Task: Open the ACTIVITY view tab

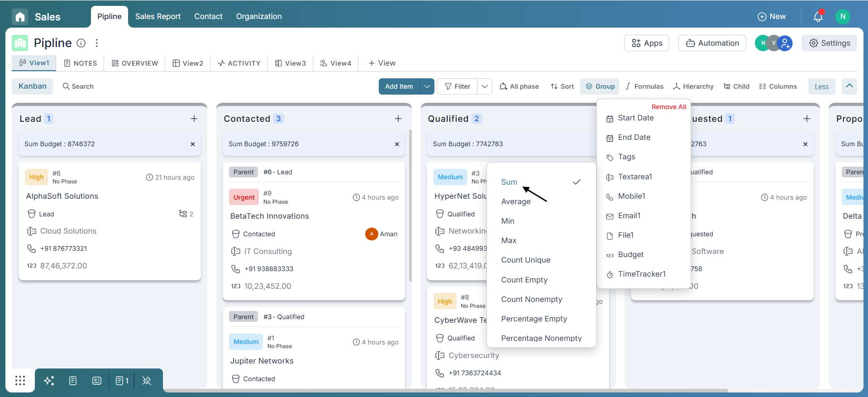Action: [x=239, y=63]
